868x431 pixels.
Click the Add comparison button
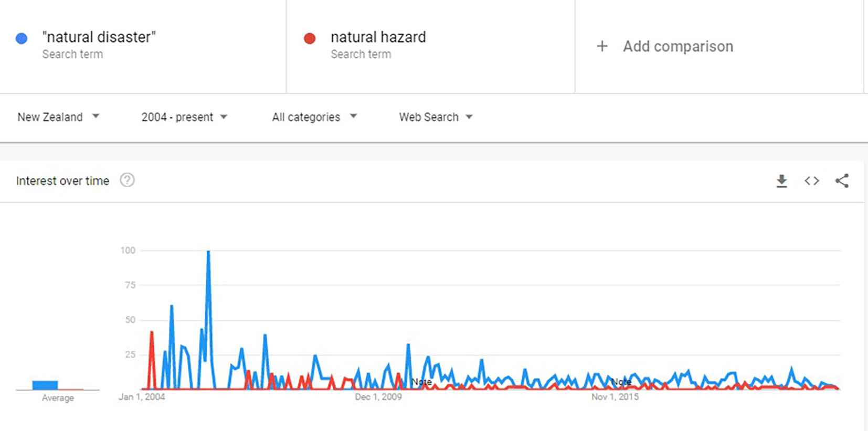665,46
